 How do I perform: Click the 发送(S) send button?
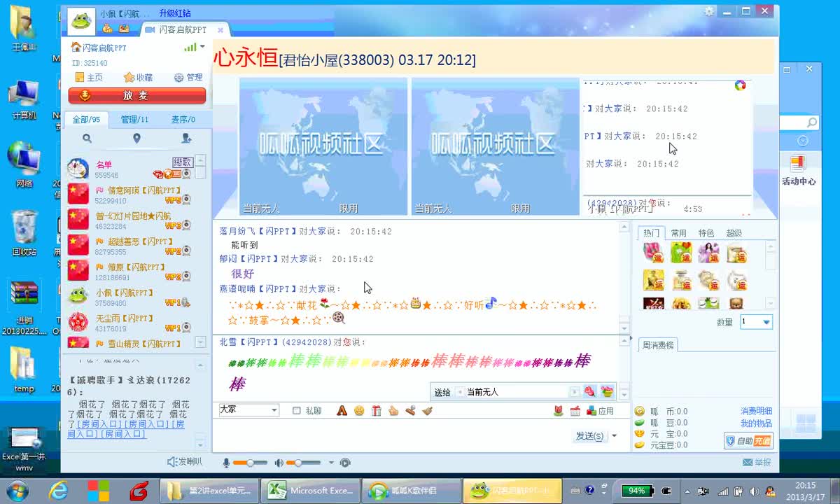tap(589, 435)
